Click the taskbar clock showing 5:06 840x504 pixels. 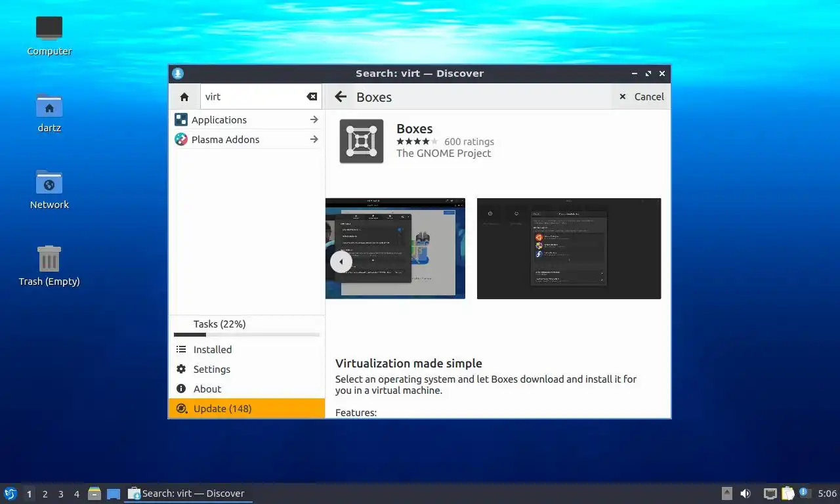pyautogui.click(x=827, y=493)
